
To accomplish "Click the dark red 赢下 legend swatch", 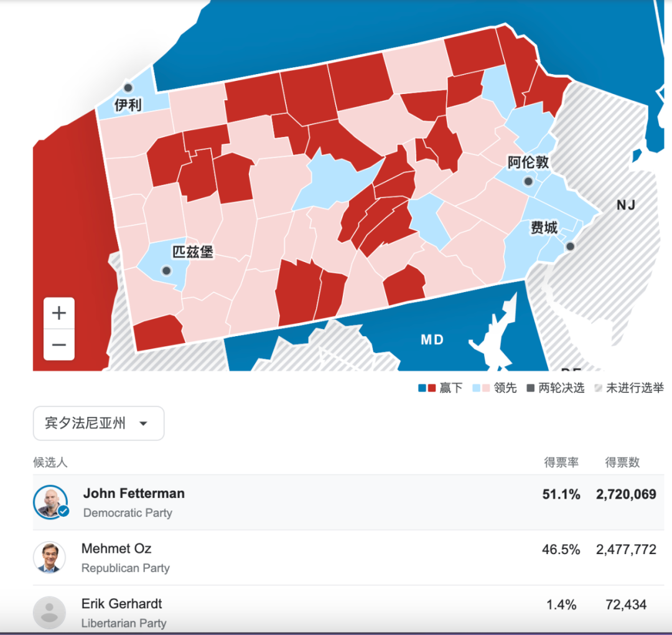I will pos(432,388).
